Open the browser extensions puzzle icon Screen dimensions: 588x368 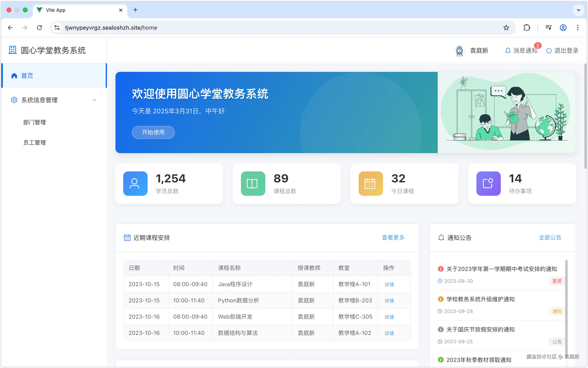tap(527, 27)
